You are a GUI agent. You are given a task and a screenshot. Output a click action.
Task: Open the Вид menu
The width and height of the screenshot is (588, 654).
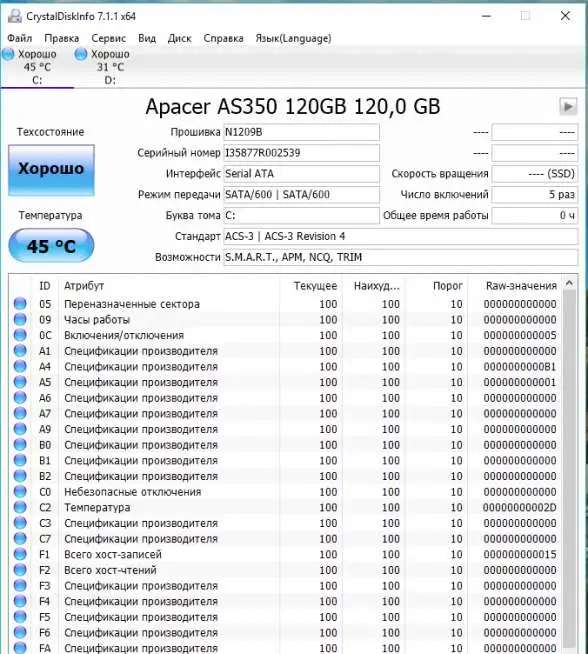[147, 38]
